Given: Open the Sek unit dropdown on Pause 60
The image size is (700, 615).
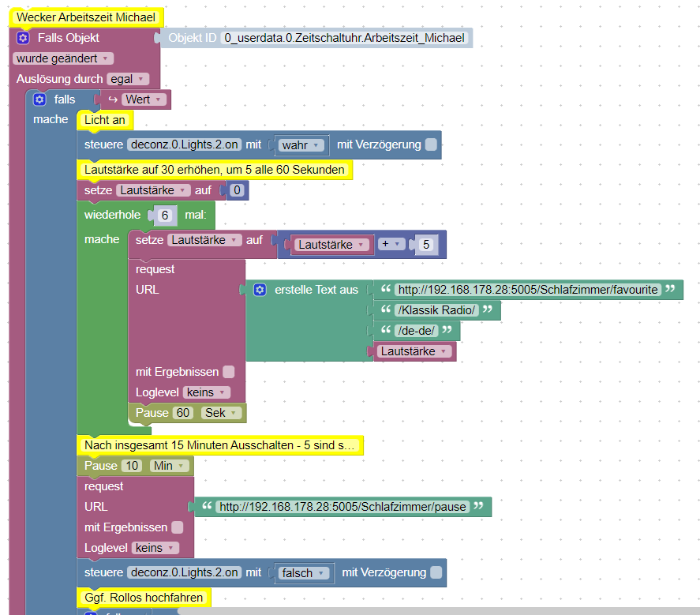Looking at the screenshot, I should pos(221,413).
